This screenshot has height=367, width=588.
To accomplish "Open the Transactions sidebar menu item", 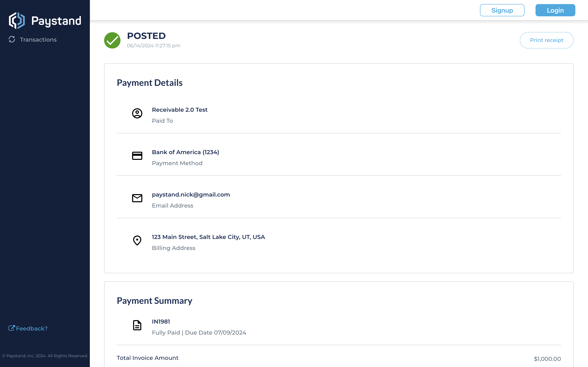I will coord(32,40).
